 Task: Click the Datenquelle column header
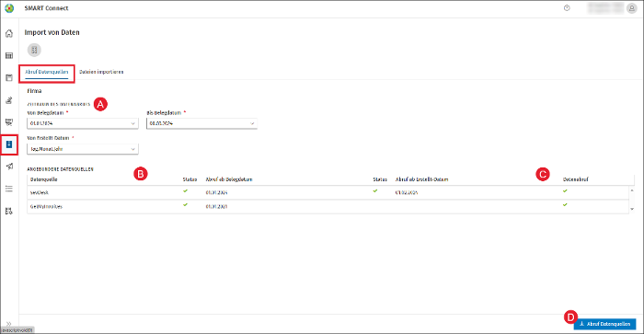pyautogui.click(x=44, y=179)
